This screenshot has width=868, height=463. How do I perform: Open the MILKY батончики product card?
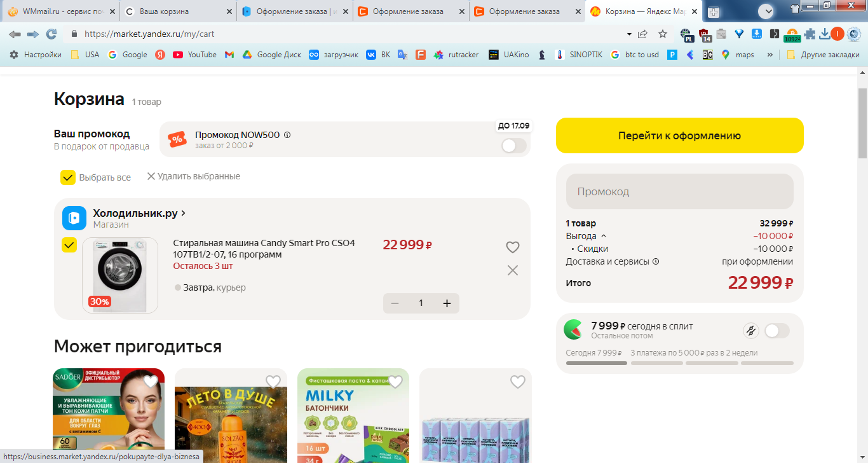click(x=353, y=416)
